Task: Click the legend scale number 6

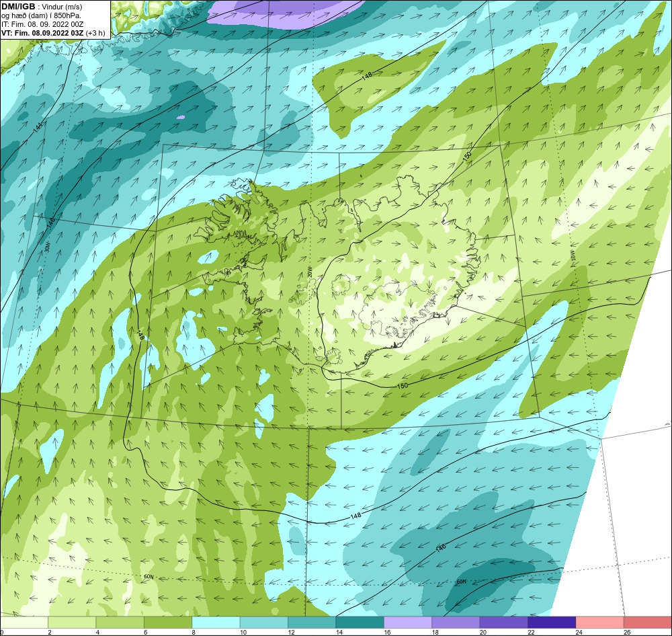Action: pyautogui.click(x=146, y=632)
